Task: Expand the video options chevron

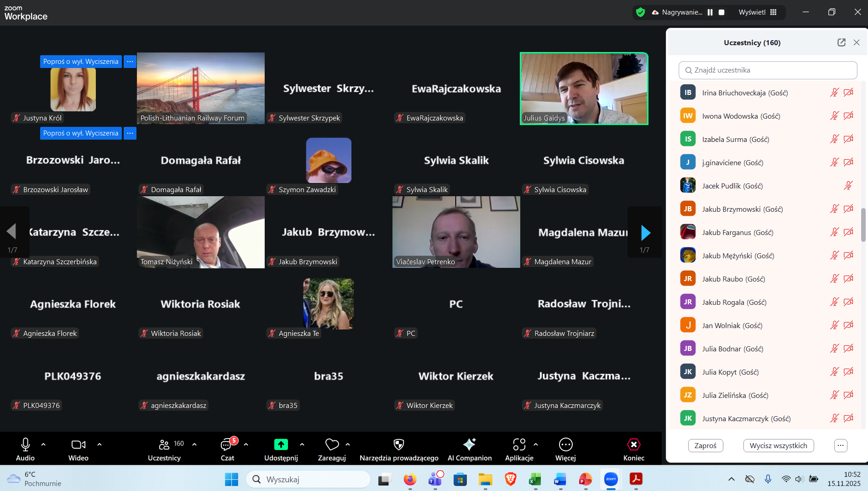Action: tap(99, 444)
